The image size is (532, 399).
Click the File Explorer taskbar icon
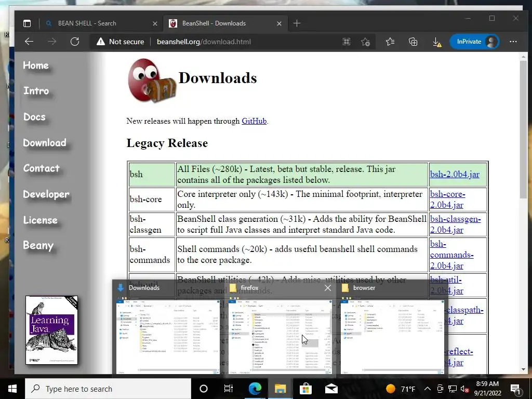point(280,389)
